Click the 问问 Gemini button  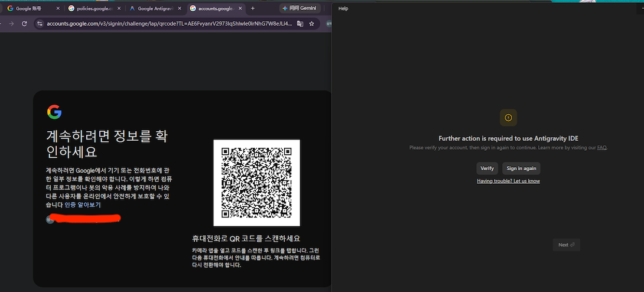tap(300, 8)
